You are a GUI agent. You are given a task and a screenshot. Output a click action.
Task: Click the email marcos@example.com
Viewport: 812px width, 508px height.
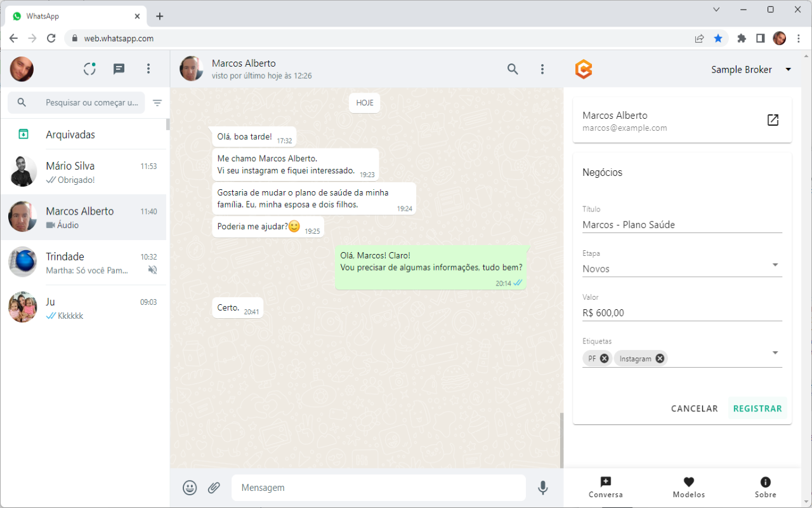pos(625,128)
